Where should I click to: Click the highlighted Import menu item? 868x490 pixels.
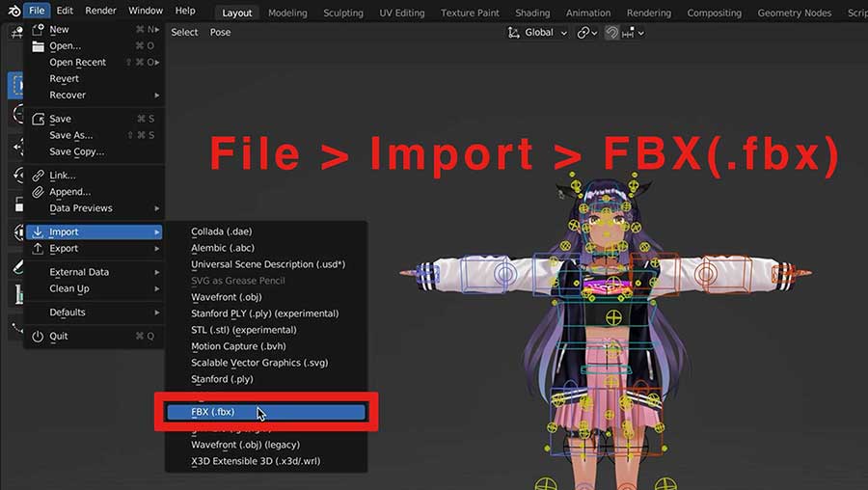point(95,232)
